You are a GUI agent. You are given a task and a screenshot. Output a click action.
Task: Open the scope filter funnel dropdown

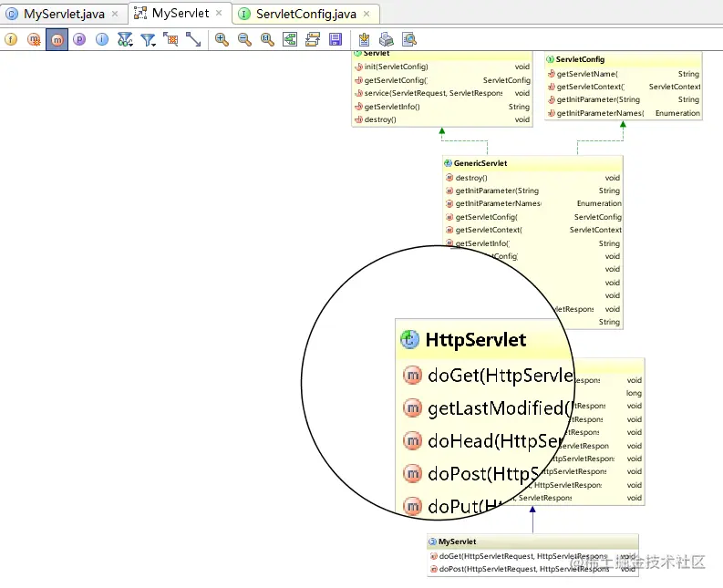point(148,40)
